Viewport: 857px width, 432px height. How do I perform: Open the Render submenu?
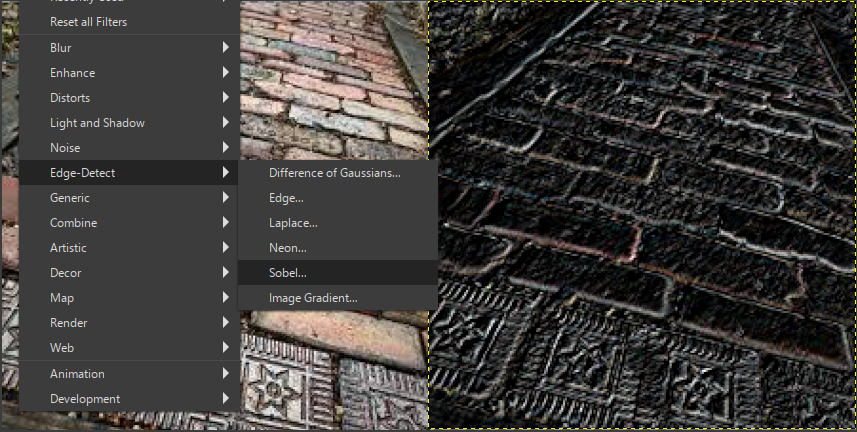tap(68, 323)
